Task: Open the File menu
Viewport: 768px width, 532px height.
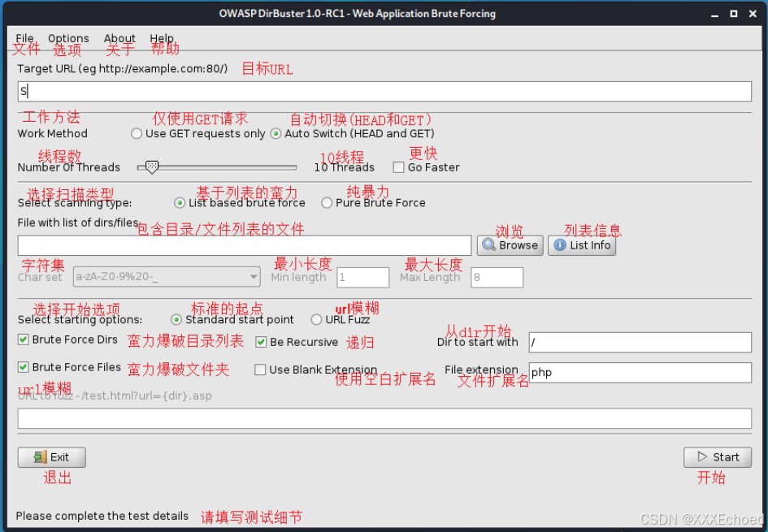Action: (x=24, y=38)
